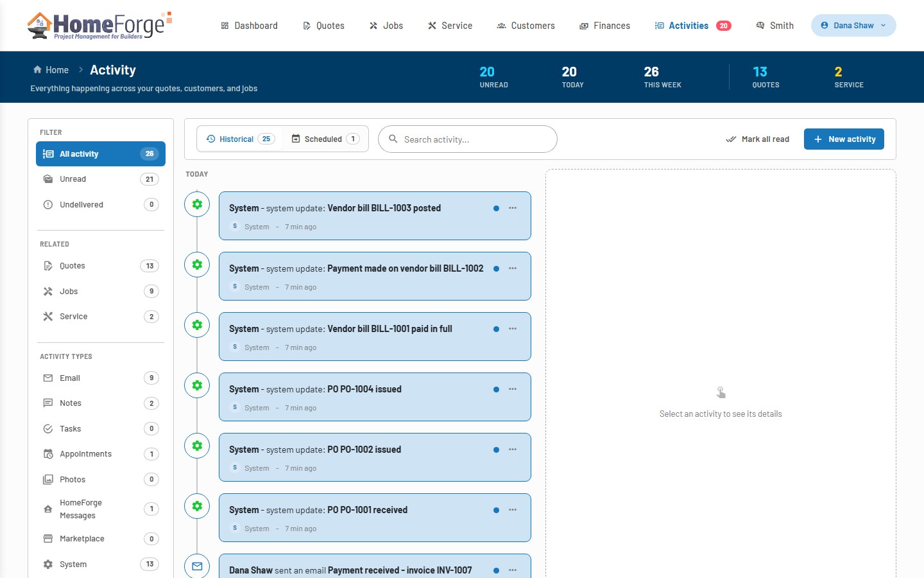Open more options for Vendor bill BILL-1003 posted
The image size is (924, 578).
tap(513, 208)
